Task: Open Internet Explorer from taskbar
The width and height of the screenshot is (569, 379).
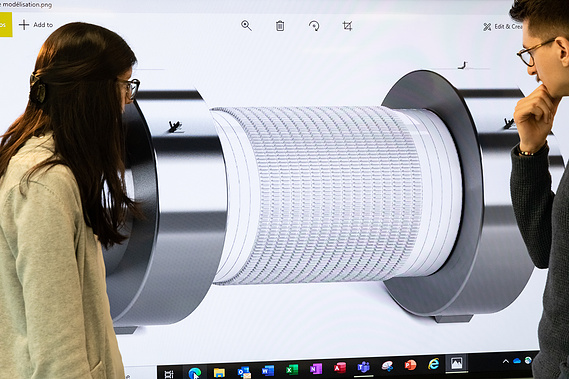Action: click(433, 363)
